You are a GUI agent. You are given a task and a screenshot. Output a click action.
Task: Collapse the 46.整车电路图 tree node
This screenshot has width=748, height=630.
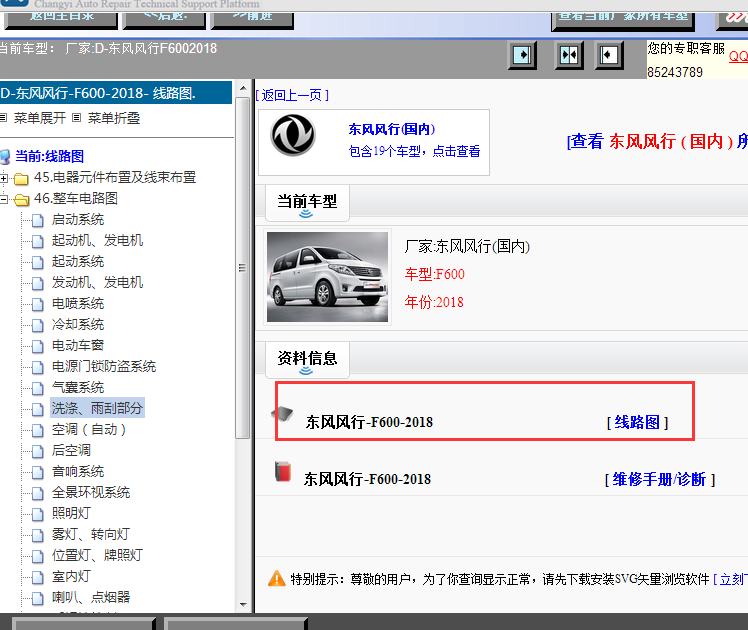point(4,199)
